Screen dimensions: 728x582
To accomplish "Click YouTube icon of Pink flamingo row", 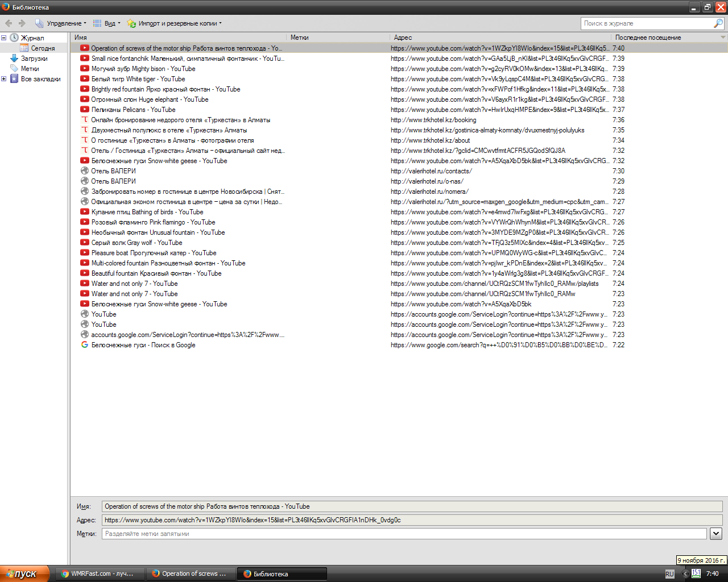I will tap(85, 222).
